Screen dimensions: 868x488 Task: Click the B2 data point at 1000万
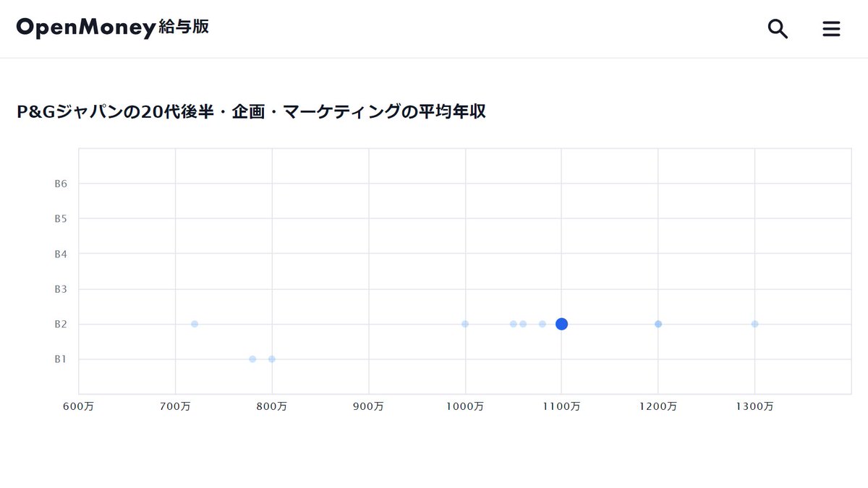point(465,324)
